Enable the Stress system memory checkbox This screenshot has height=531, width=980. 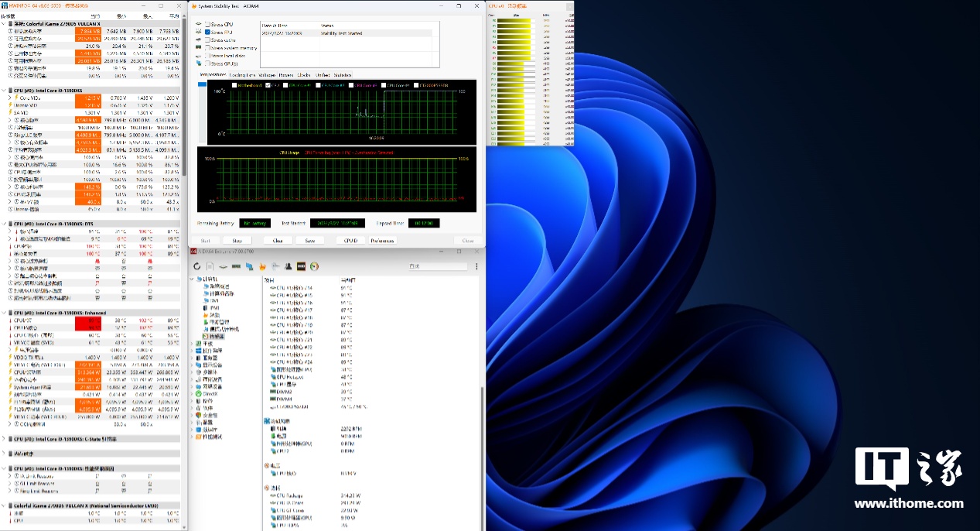(207, 48)
